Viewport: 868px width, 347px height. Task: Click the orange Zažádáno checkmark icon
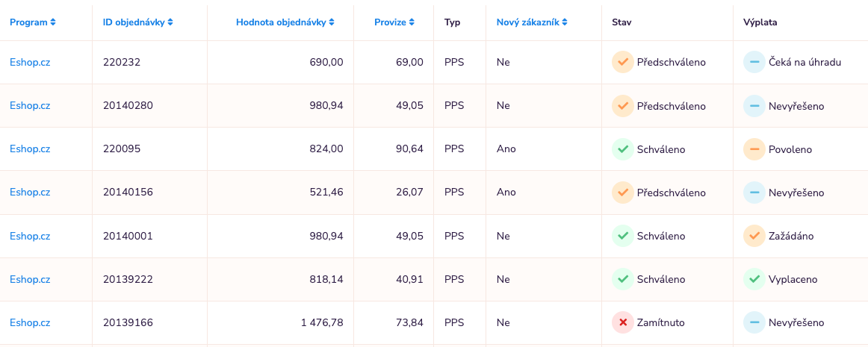(x=754, y=236)
